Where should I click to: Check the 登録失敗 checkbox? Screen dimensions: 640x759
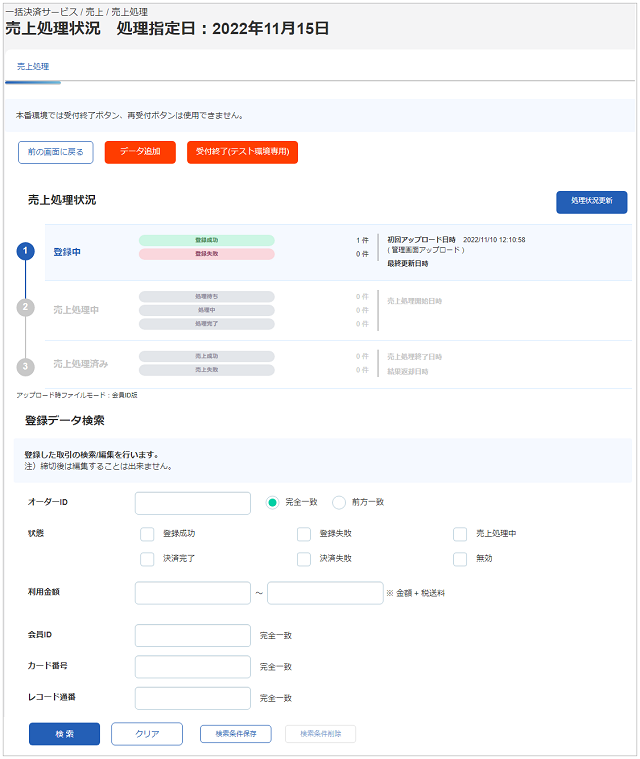click(304, 534)
